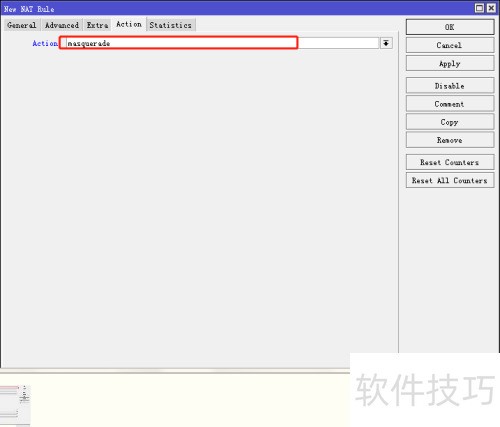This screenshot has width=500, height=427.
Task: Maximize the New NAT Rule window
Action: coord(479,8)
